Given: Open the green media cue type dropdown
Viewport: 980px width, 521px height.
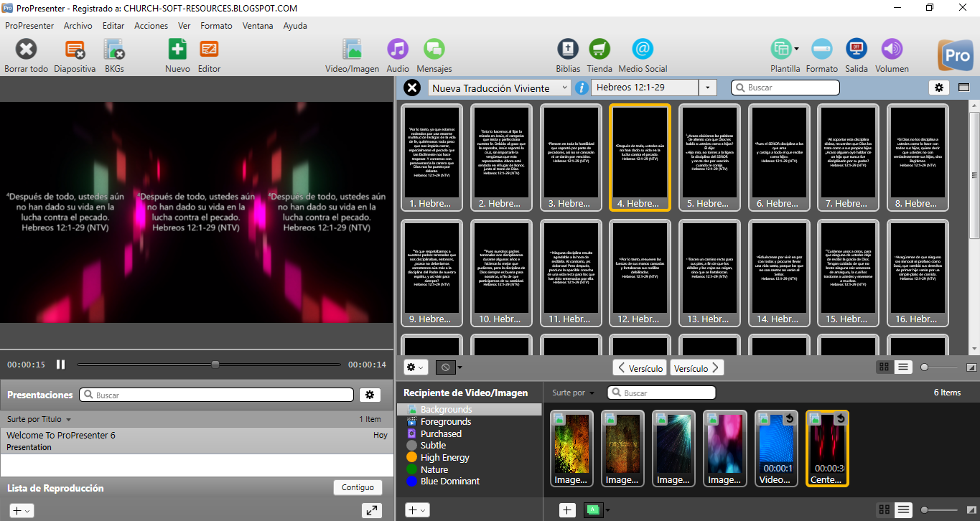Looking at the screenshot, I should click(x=597, y=510).
